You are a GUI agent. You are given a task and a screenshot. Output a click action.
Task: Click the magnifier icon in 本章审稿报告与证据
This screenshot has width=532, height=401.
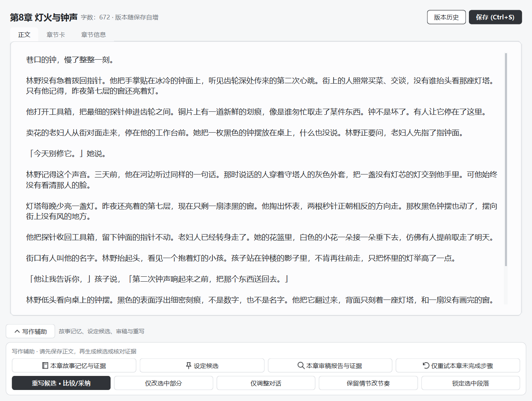pyautogui.click(x=301, y=366)
